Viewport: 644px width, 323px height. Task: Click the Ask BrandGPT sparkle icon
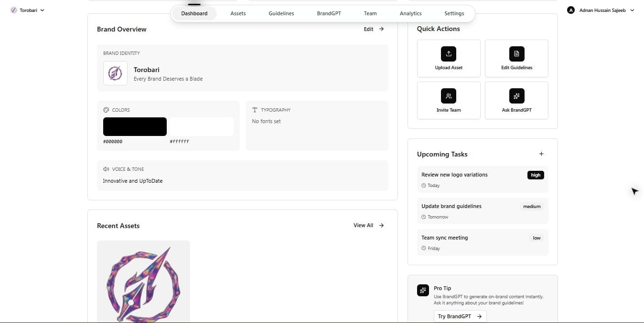pyautogui.click(x=516, y=95)
